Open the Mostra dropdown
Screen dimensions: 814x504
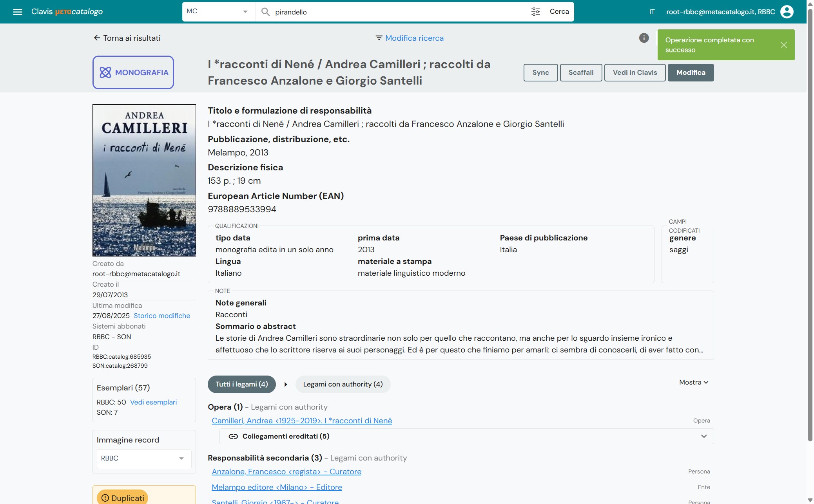point(693,383)
